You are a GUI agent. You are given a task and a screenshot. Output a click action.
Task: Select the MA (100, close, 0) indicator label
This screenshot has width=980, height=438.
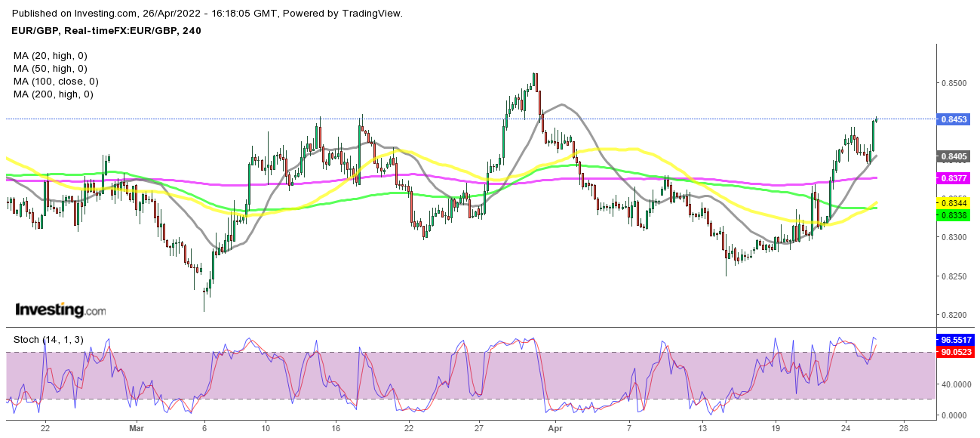56,82
